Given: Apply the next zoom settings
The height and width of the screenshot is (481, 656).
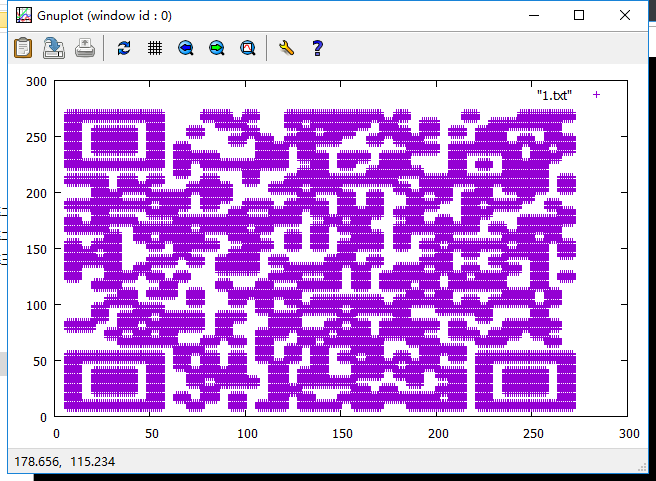Looking at the screenshot, I should pos(217,47).
